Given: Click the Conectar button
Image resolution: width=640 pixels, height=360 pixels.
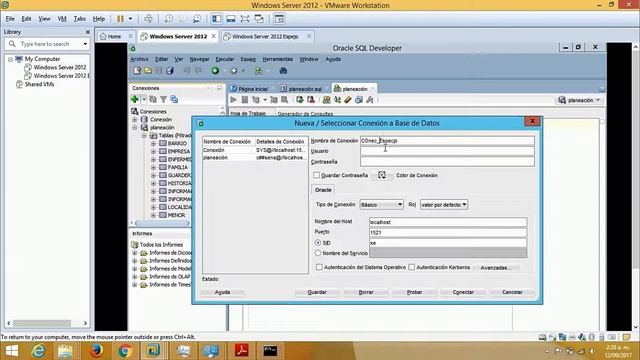Looking at the screenshot, I should tap(463, 292).
